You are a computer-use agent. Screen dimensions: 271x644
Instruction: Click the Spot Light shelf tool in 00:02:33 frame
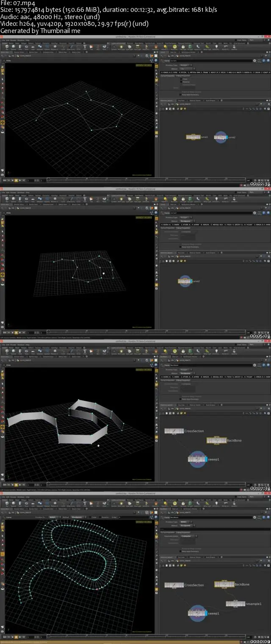(x=129, y=47)
